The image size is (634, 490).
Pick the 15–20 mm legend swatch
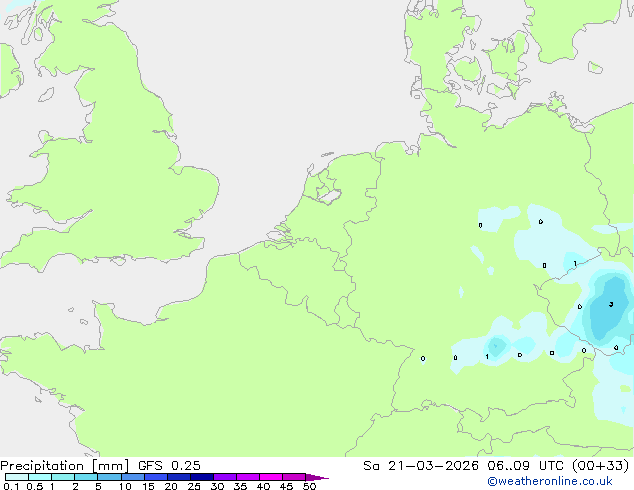156,477
